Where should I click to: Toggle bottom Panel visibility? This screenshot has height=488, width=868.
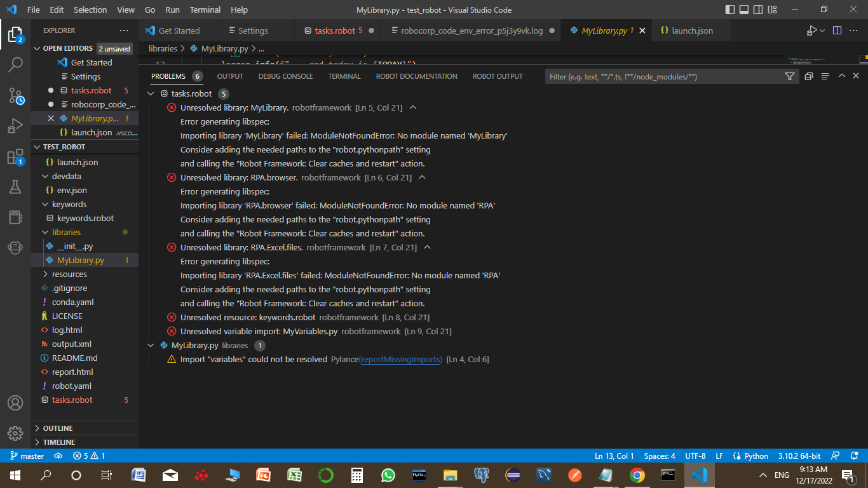(744, 10)
